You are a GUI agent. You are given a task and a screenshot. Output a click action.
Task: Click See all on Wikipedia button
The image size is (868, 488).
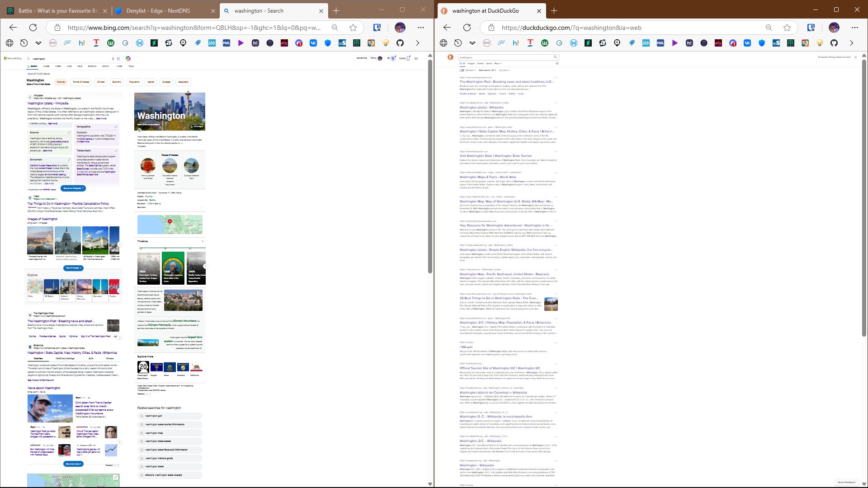pyautogui.click(x=74, y=188)
